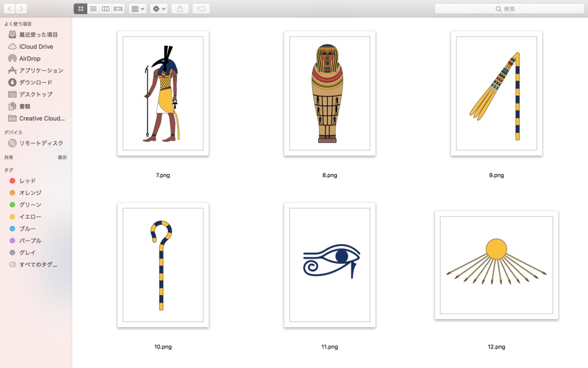
Task: Open the gear action menu
Action: (x=159, y=9)
